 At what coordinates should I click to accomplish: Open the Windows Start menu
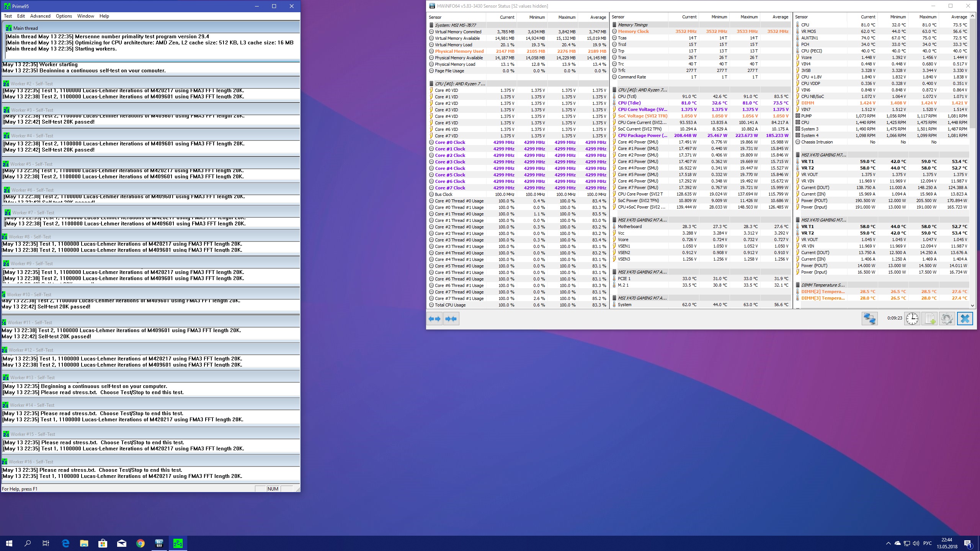(x=9, y=543)
